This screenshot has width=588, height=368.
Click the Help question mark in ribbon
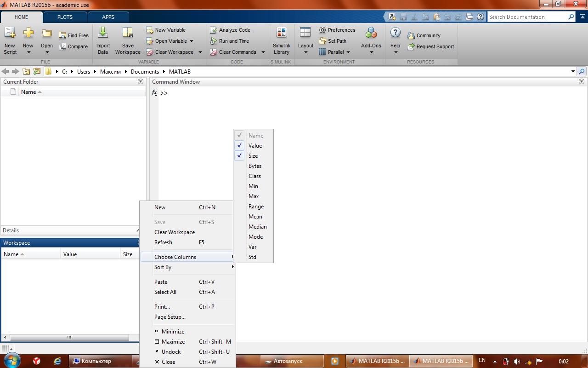395,33
